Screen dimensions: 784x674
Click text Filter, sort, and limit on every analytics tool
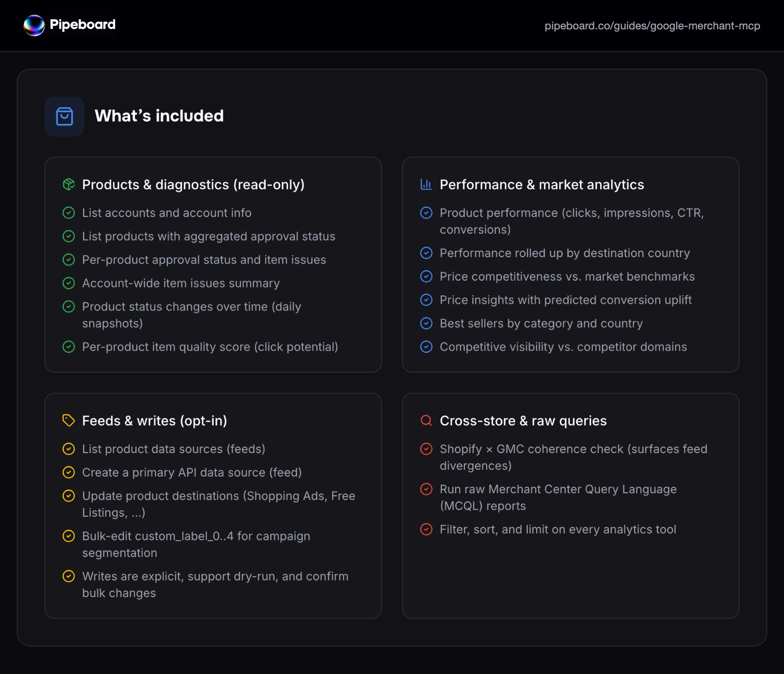(x=558, y=530)
